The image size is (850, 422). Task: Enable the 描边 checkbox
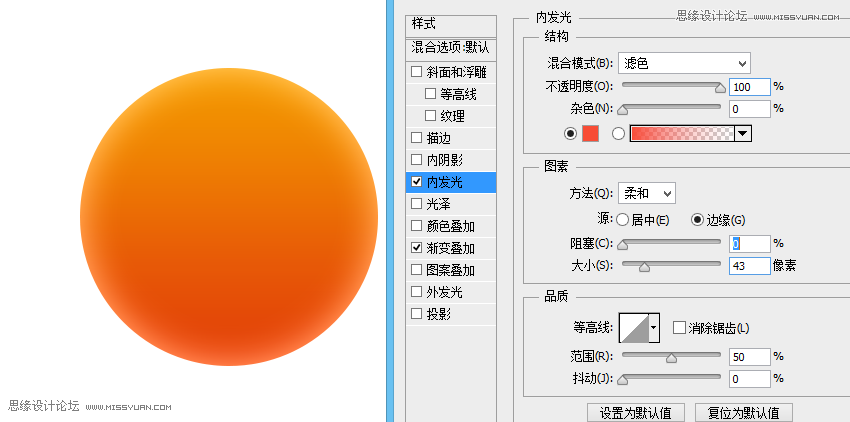click(416, 138)
